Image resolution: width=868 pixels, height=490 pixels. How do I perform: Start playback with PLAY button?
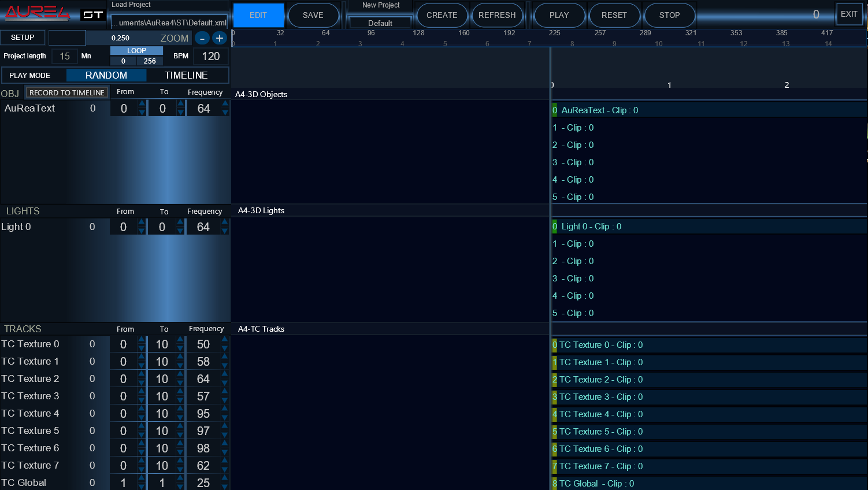pyautogui.click(x=559, y=15)
